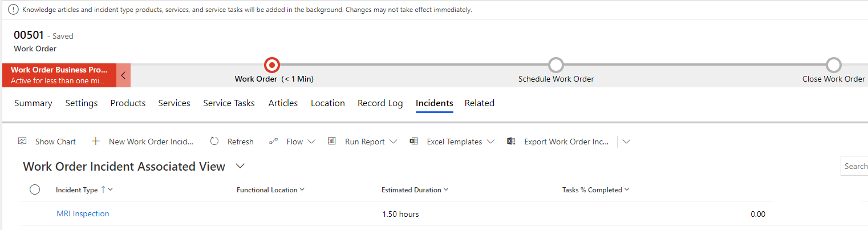Open the Record Log tab
Viewport: 868px width, 230px height.
coord(380,103)
